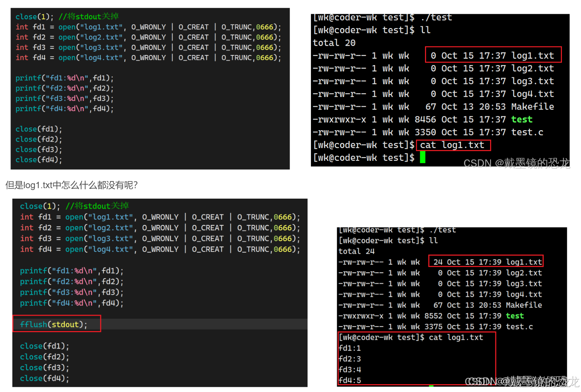581x392 pixels.
Task: Open the code screenshot without the fflush line
Action: point(150,89)
